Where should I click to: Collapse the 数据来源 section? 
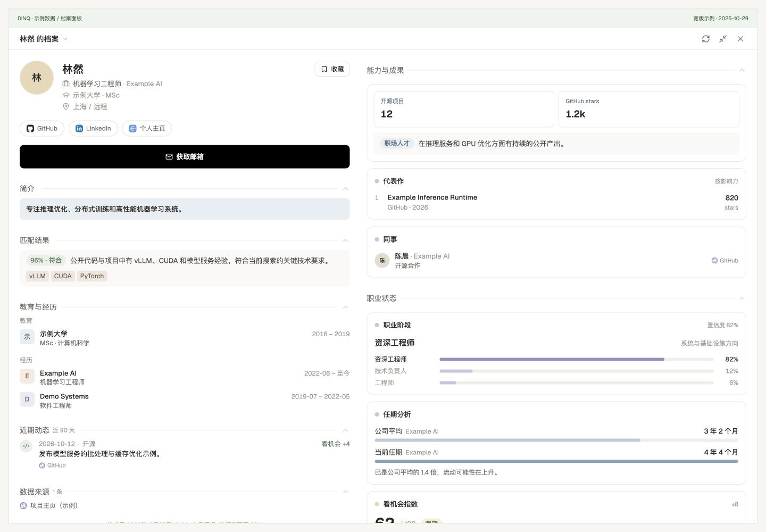click(x=345, y=492)
